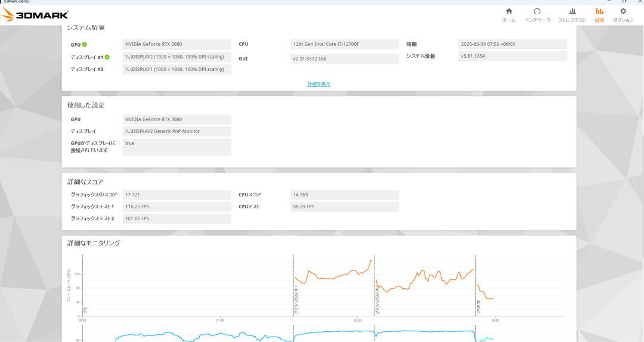Select the DISPLAY1 1080 × 1920 field
644x342 pixels.
177,69
